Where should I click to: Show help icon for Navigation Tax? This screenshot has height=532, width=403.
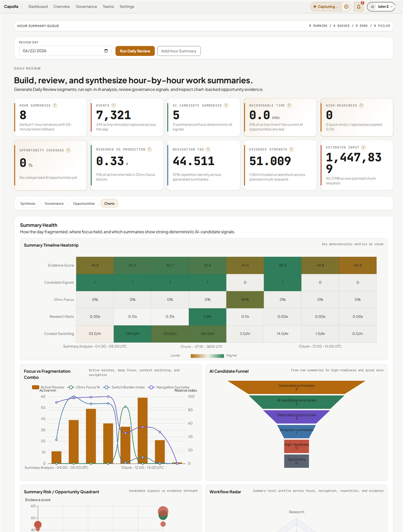point(208,149)
